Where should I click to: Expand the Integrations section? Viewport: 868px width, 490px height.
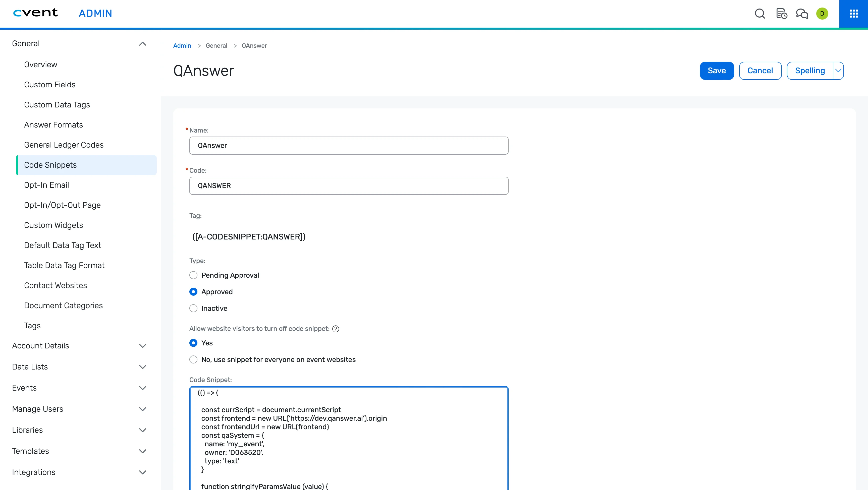(143, 472)
